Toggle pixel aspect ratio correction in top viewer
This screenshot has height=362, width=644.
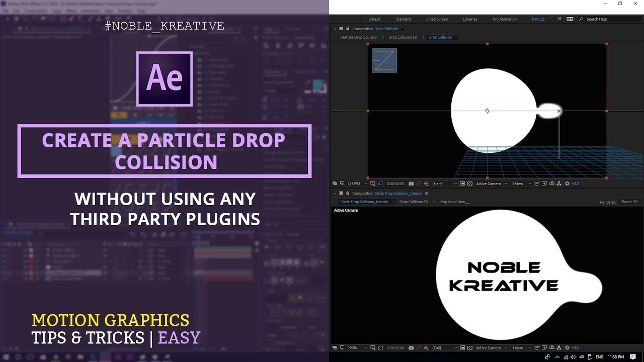[x=537, y=184]
